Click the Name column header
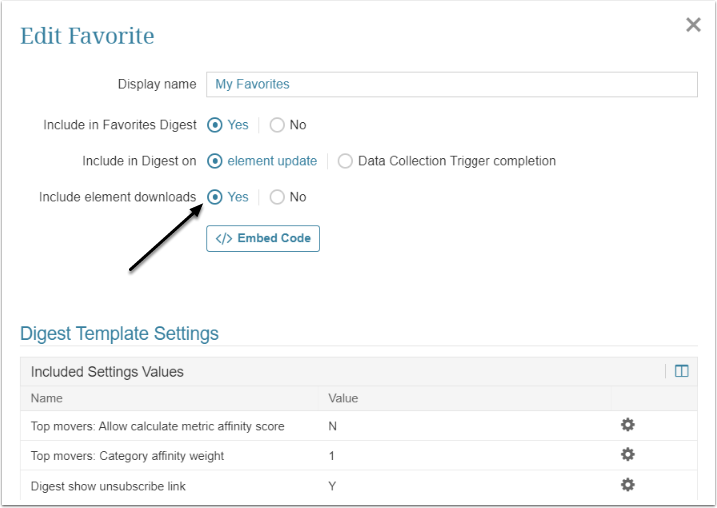 (x=47, y=398)
